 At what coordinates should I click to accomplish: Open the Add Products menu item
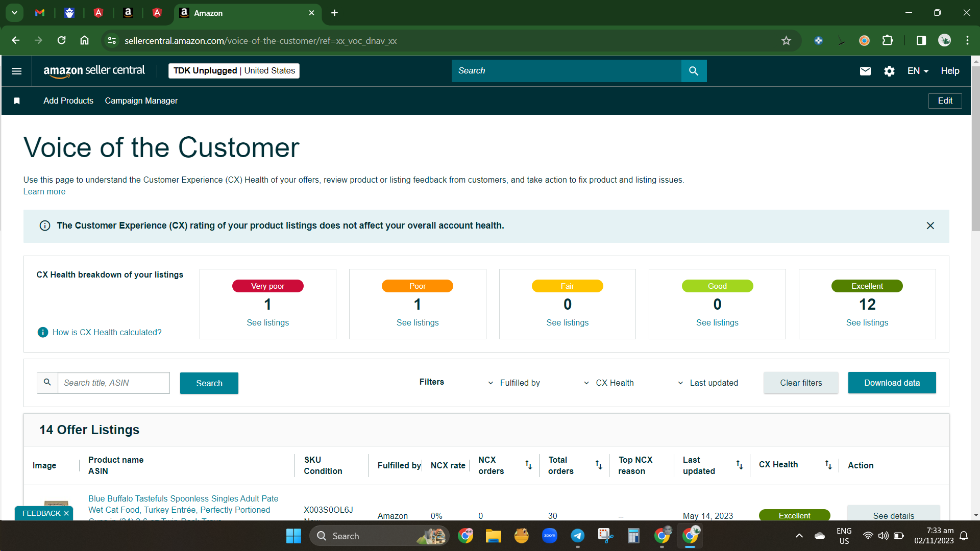pos(68,101)
